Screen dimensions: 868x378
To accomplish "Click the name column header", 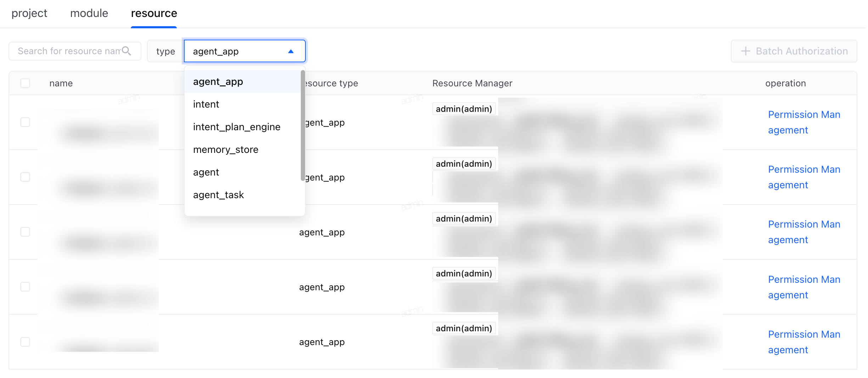I will pyautogui.click(x=61, y=83).
